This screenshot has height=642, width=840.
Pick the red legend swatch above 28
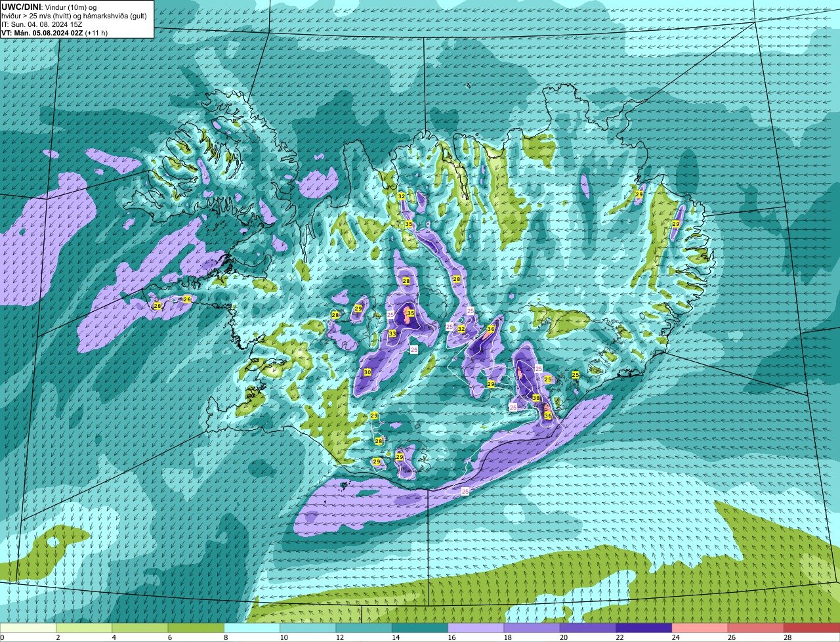click(812, 628)
